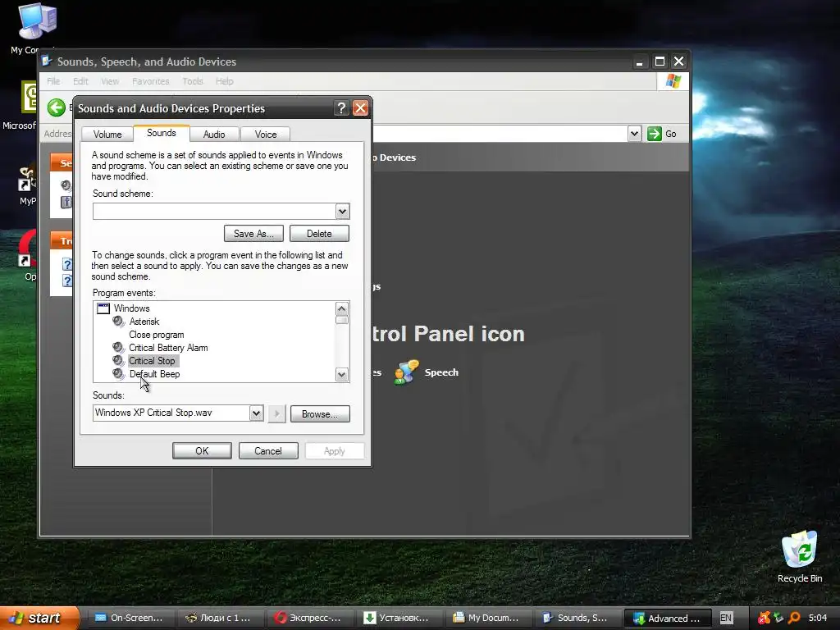Open the View menu in Control Panel window
The height and width of the screenshot is (630, 840).
click(x=110, y=81)
